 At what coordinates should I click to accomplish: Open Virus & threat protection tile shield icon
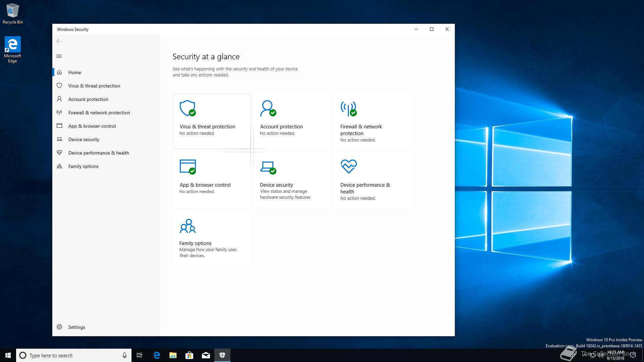coord(188,108)
